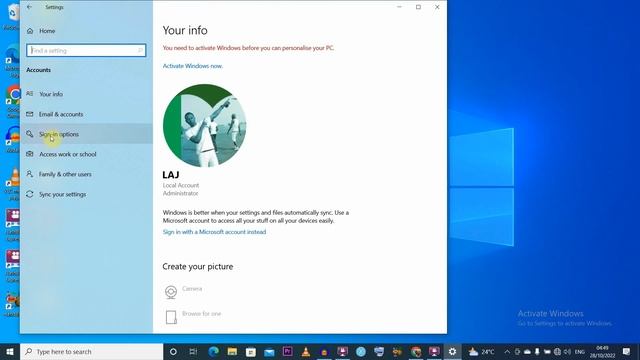The image size is (640, 360).
Task: Open network status icon in system tray
Action: [557, 351]
